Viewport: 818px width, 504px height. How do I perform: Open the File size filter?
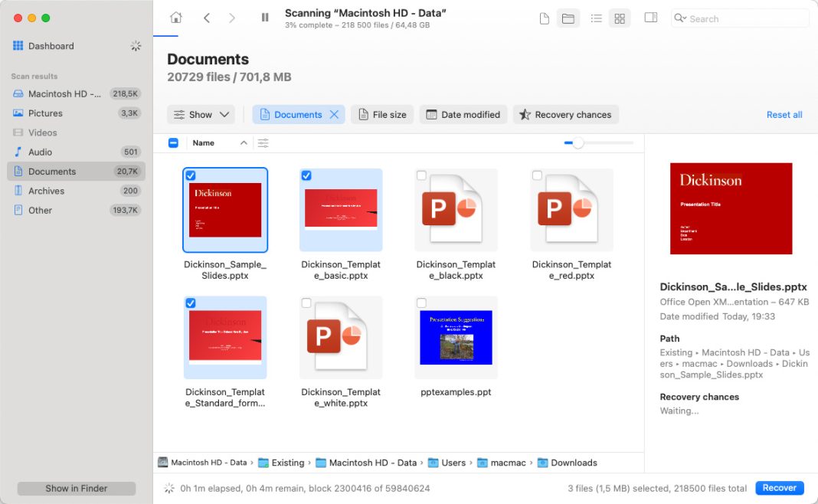click(x=381, y=114)
